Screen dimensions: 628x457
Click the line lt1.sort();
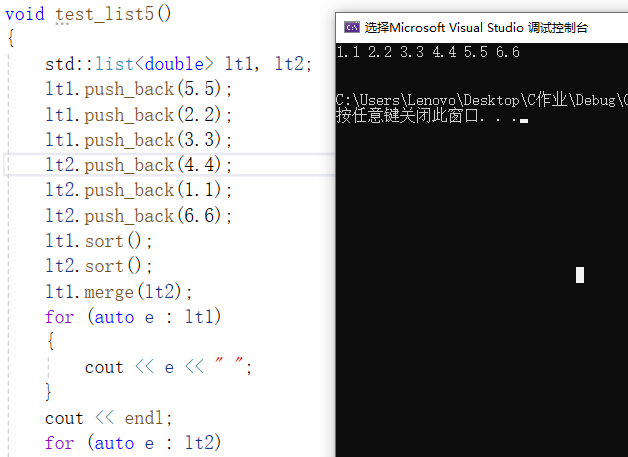click(x=99, y=241)
